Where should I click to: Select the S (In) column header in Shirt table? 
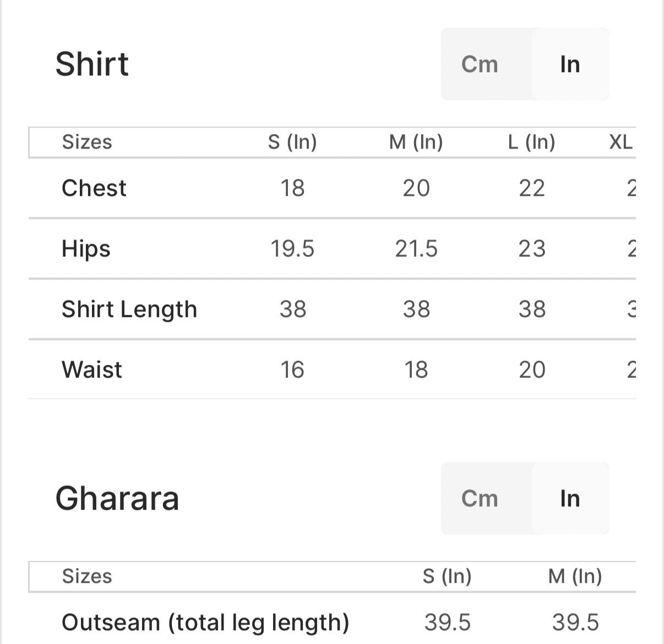click(x=292, y=142)
